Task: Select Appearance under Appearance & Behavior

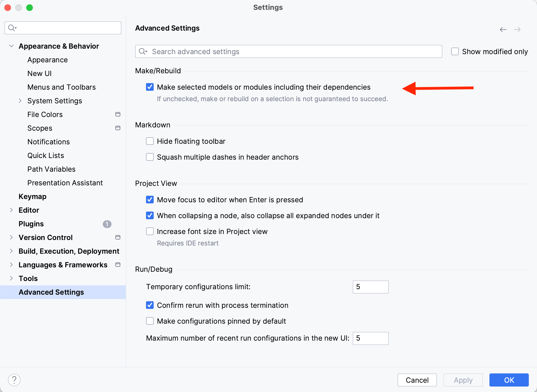Action: pyautogui.click(x=48, y=60)
